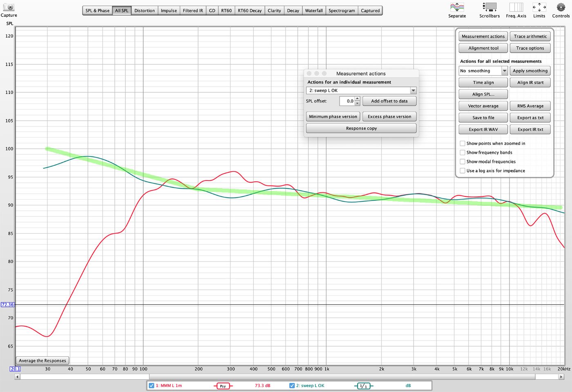Screen dimensions: 572x392
Task: Open the Freq. Axis toggle icon
Action: [516, 7]
